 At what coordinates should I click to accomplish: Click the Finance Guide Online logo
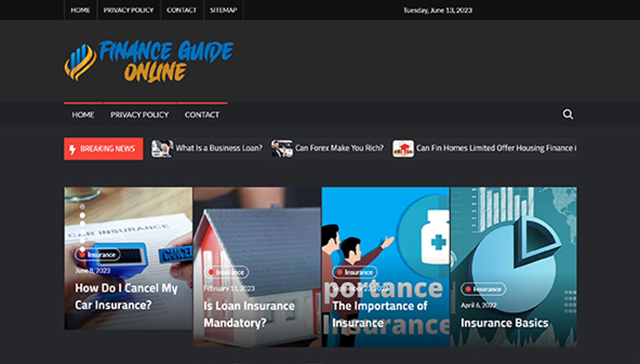[149, 61]
